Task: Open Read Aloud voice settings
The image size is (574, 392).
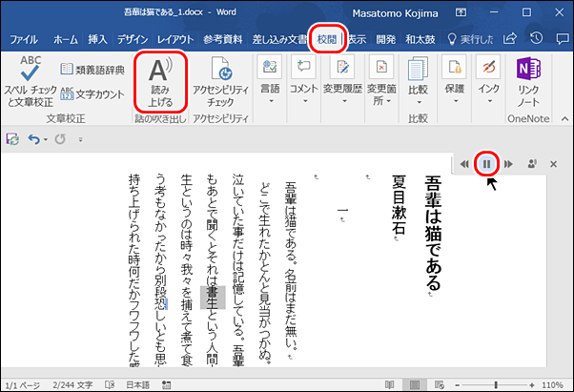Action: coord(532,164)
